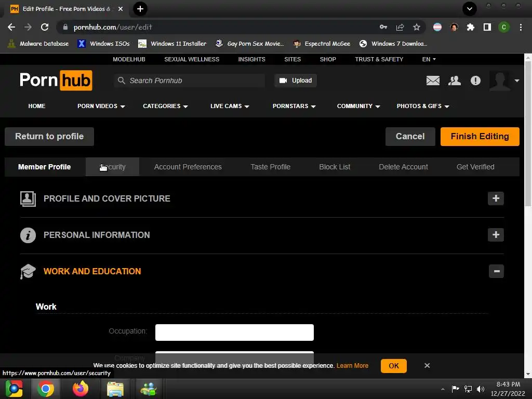
Task: Open INSIGHTS top link
Action: click(252, 59)
